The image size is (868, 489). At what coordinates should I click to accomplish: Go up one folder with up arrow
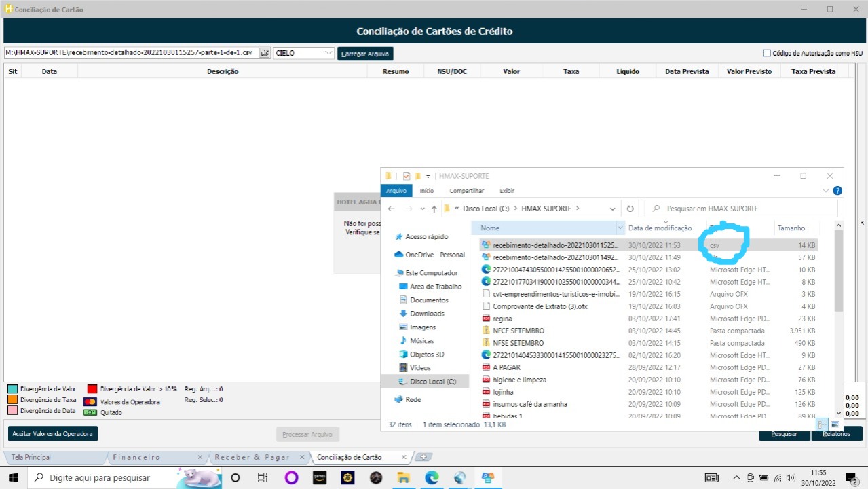click(x=434, y=209)
